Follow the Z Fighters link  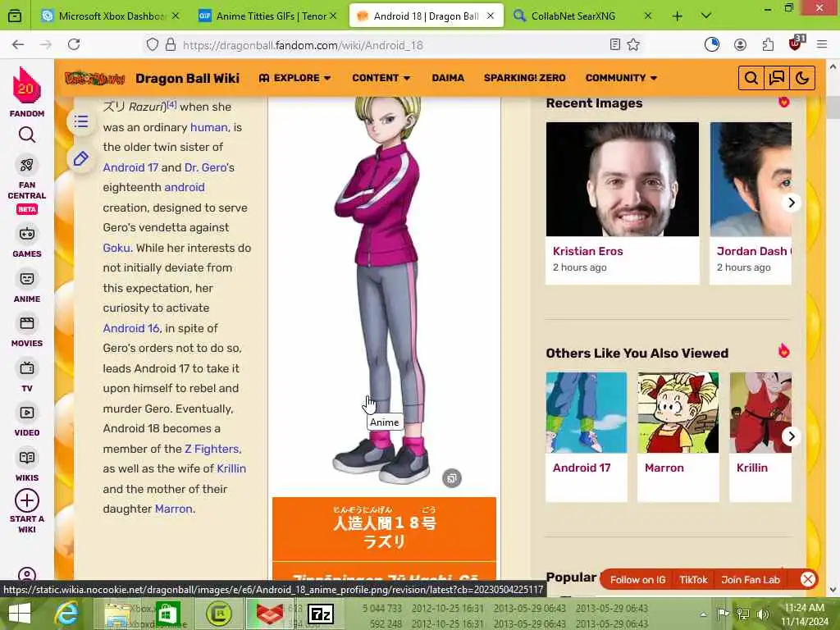click(x=212, y=449)
